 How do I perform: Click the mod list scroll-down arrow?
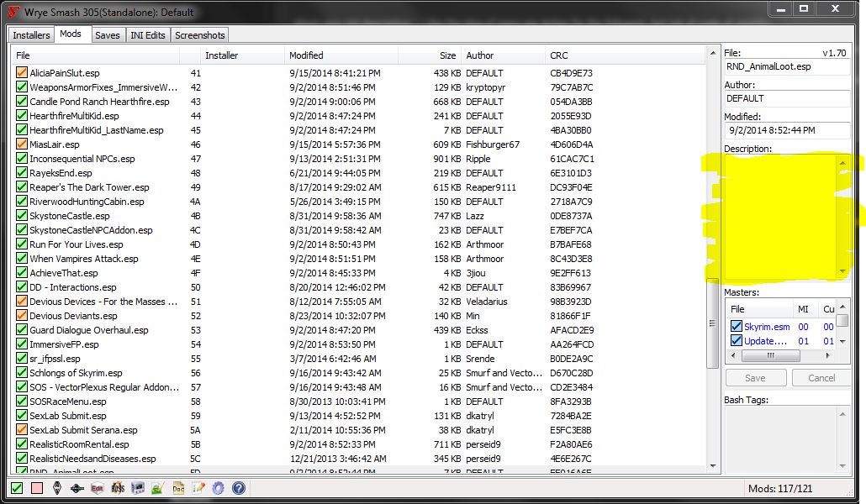[x=712, y=466]
